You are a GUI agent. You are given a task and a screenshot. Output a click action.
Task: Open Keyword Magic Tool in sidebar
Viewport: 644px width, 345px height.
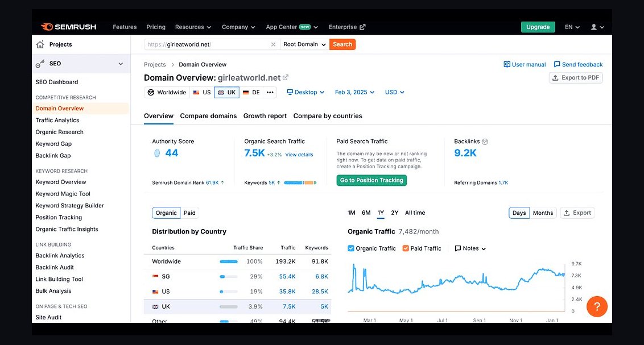click(x=63, y=194)
